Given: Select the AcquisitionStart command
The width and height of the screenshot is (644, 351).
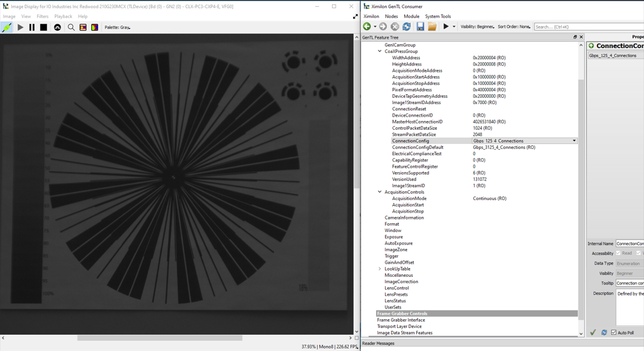Looking at the screenshot, I should coord(408,204).
